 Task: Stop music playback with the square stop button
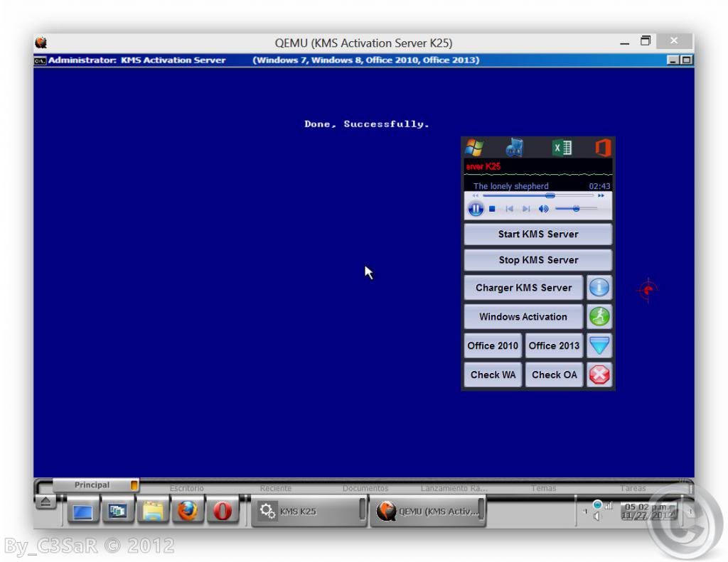[x=492, y=209]
